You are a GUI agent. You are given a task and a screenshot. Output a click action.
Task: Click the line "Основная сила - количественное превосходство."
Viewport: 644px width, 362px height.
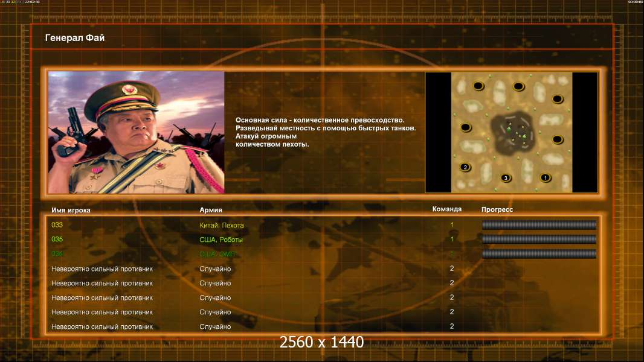click(320, 120)
